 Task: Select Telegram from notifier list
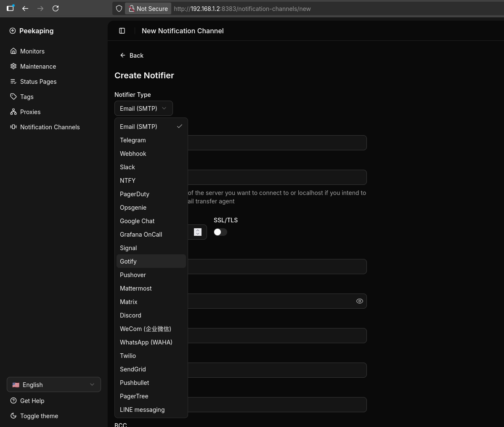tap(133, 140)
